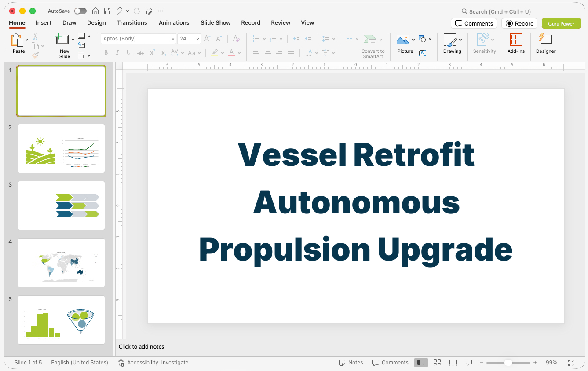Open the more options ellipsis in title bar
The image size is (588, 371).
click(161, 11)
